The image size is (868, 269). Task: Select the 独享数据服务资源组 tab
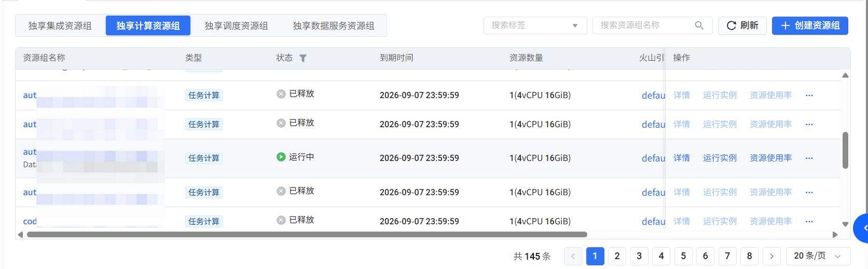334,25
